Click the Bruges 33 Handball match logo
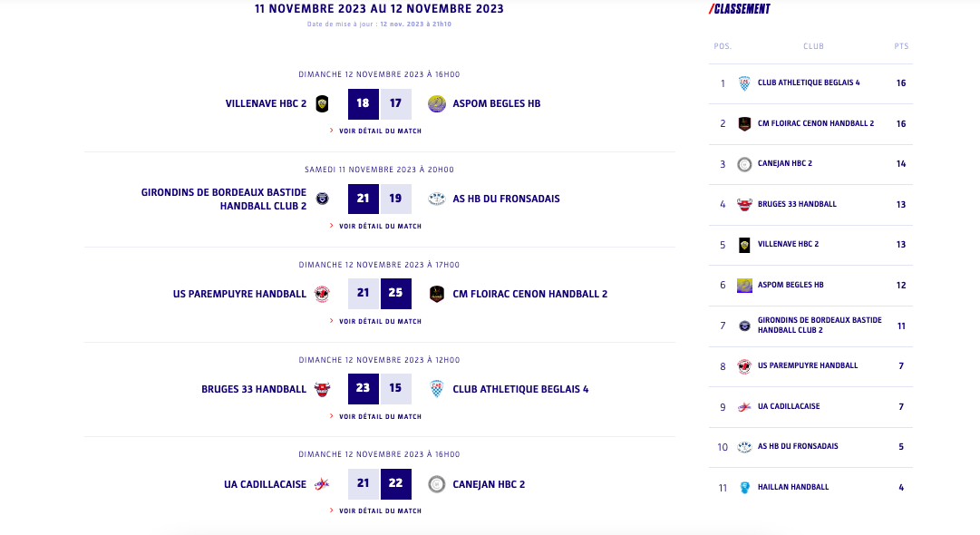 322,389
